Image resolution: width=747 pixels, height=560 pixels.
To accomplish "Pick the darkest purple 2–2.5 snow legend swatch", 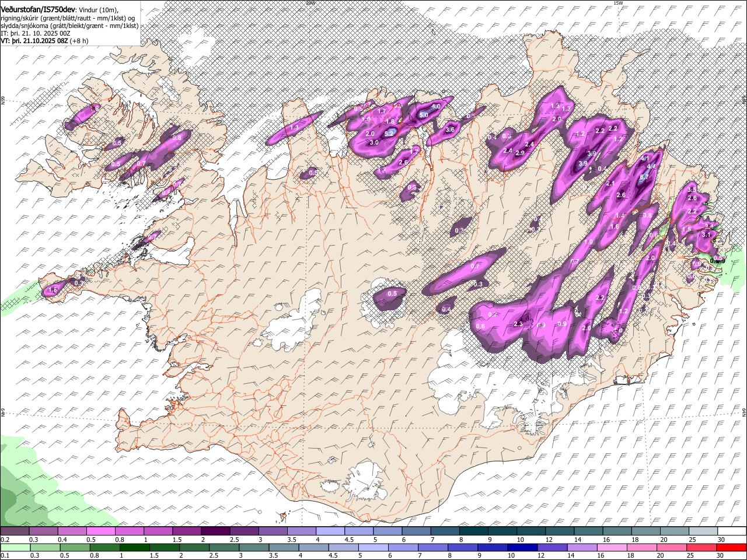I will pos(215,531).
